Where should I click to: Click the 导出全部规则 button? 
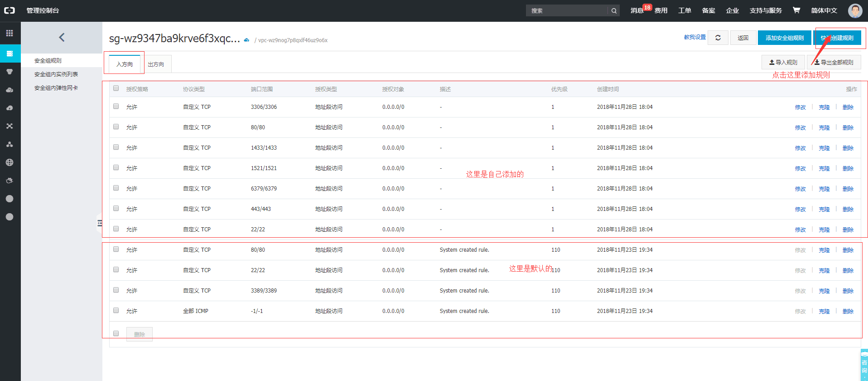[x=834, y=62]
